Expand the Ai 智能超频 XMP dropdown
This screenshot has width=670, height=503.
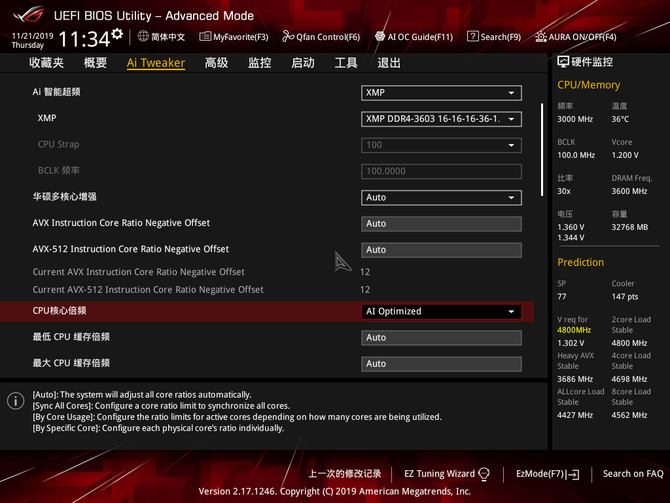click(441, 93)
